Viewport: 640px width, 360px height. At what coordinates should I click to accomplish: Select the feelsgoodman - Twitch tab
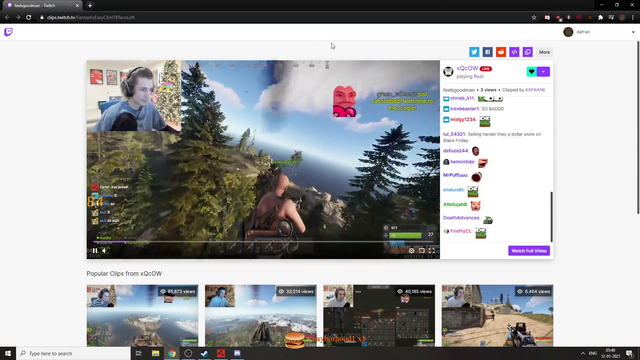click(x=42, y=5)
